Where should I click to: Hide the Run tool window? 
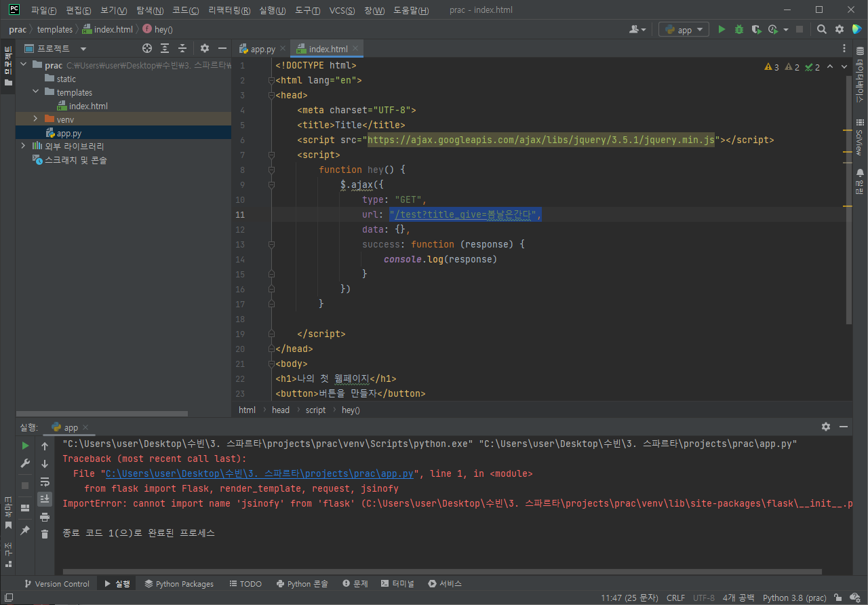(844, 427)
